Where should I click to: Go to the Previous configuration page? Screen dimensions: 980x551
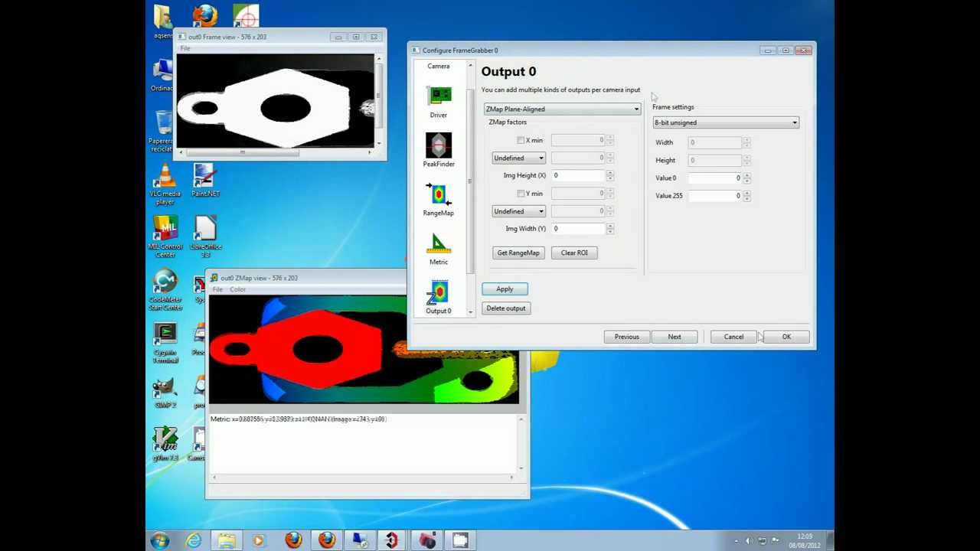tap(626, 337)
